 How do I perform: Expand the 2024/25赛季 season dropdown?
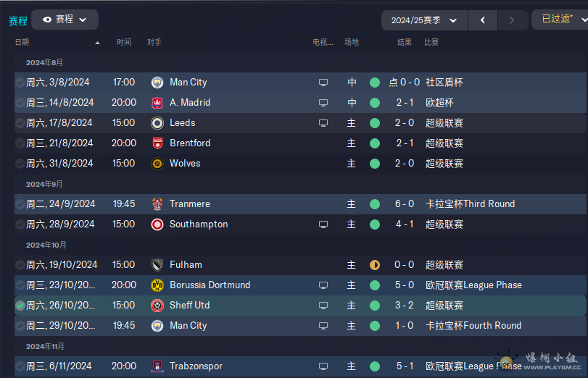tap(424, 20)
